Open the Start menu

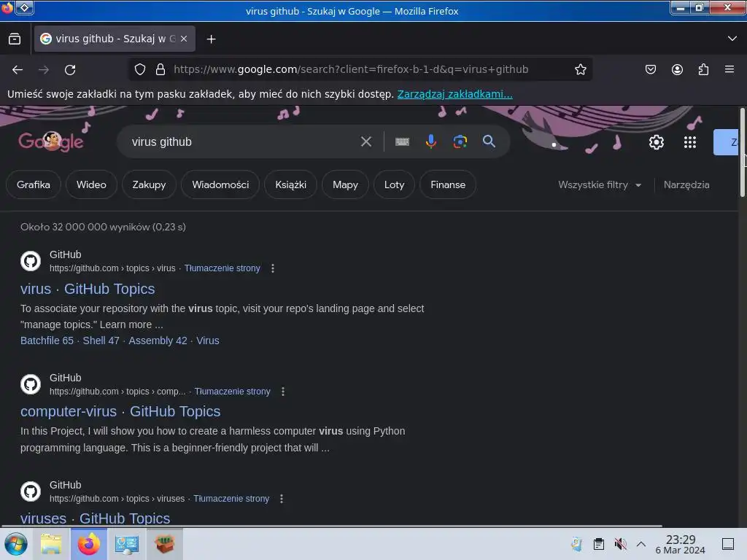click(16, 544)
